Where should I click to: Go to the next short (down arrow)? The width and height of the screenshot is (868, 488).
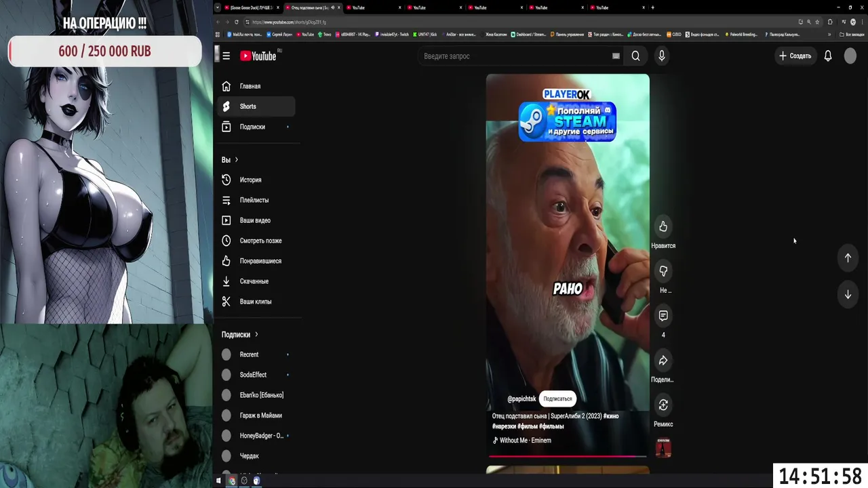point(848,295)
